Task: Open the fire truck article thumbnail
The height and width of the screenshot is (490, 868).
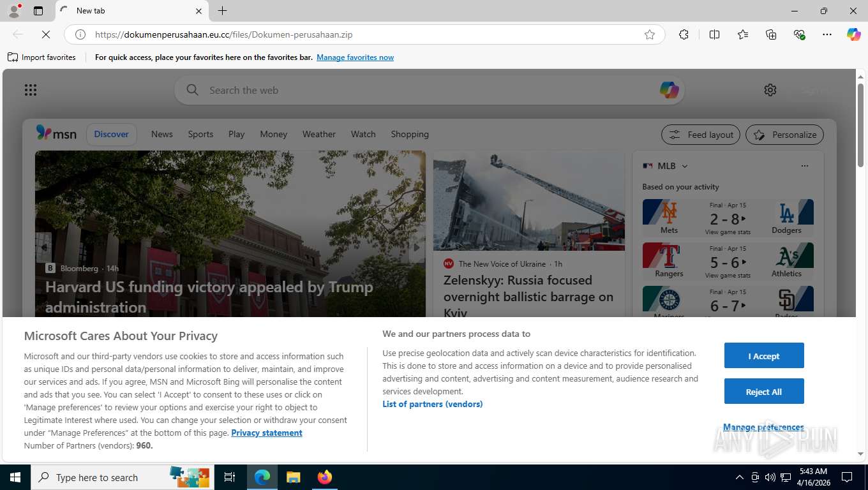Action: [x=529, y=200]
